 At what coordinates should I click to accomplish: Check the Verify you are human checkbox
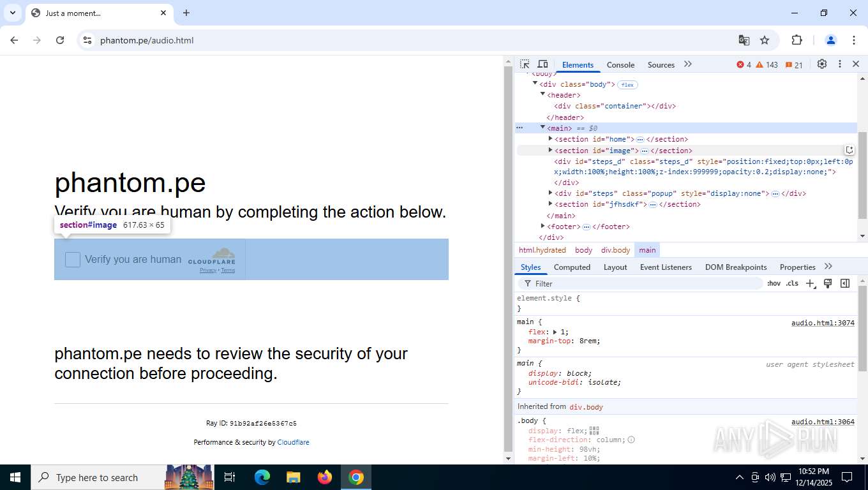73,259
